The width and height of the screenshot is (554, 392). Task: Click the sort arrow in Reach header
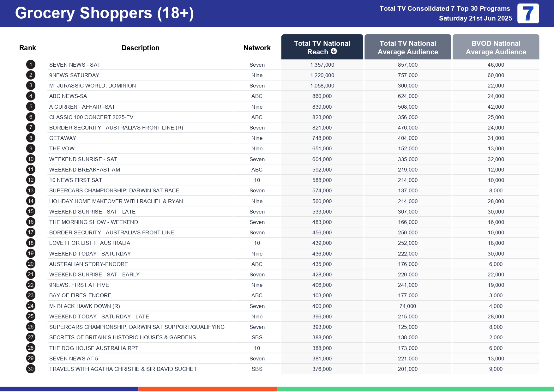point(334,51)
